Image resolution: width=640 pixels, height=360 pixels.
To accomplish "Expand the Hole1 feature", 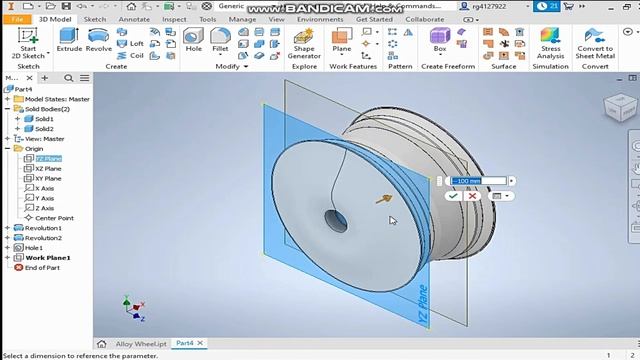I will (x=7, y=248).
